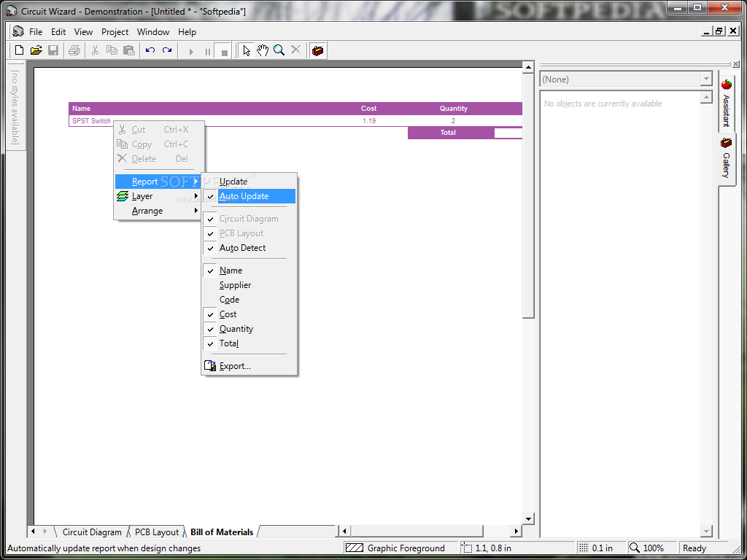Copy using the toolbar copy icon
Image resolution: width=747 pixels, height=560 pixels.
coord(112,50)
